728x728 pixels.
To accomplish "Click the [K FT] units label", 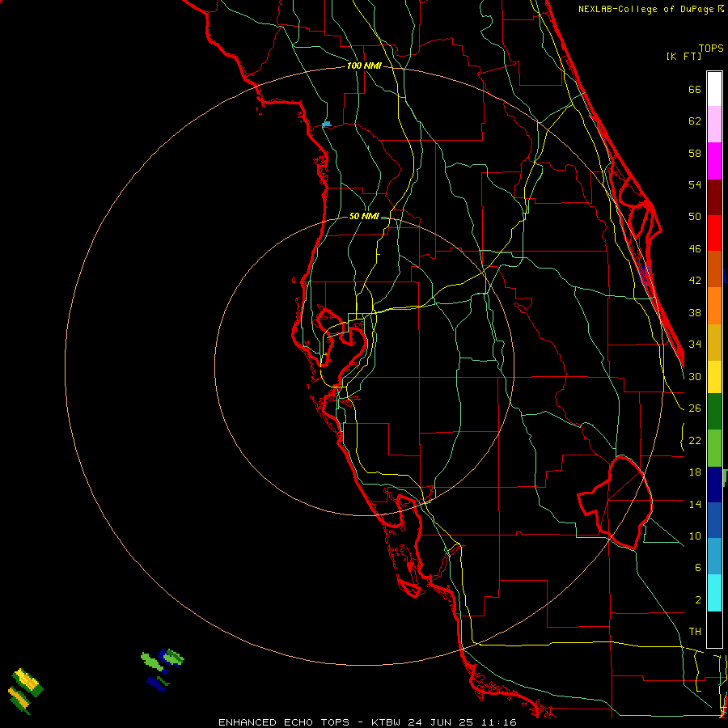I will pyautogui.click(x=684, y=56).
